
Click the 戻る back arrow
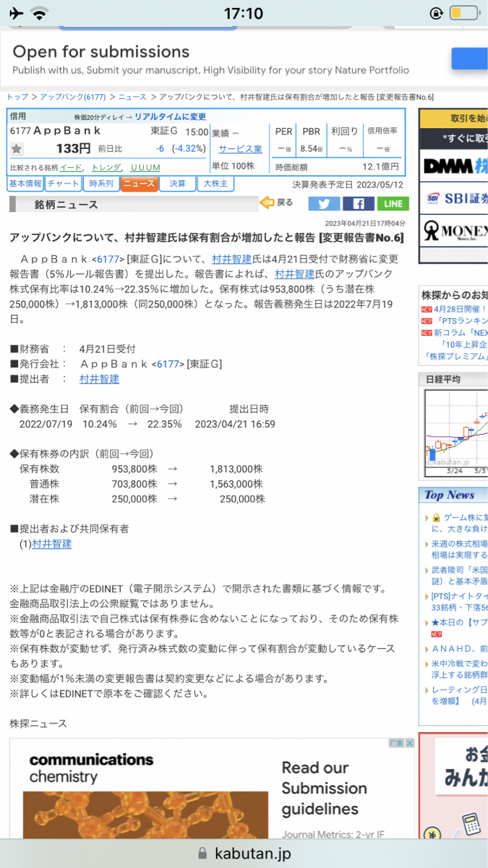pyautogui.click(x=277, y=203)
